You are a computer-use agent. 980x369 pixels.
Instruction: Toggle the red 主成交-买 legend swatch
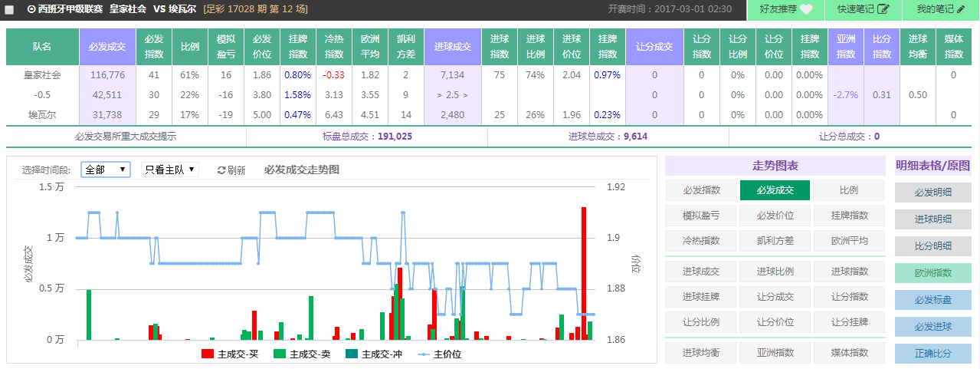point(208,354)
